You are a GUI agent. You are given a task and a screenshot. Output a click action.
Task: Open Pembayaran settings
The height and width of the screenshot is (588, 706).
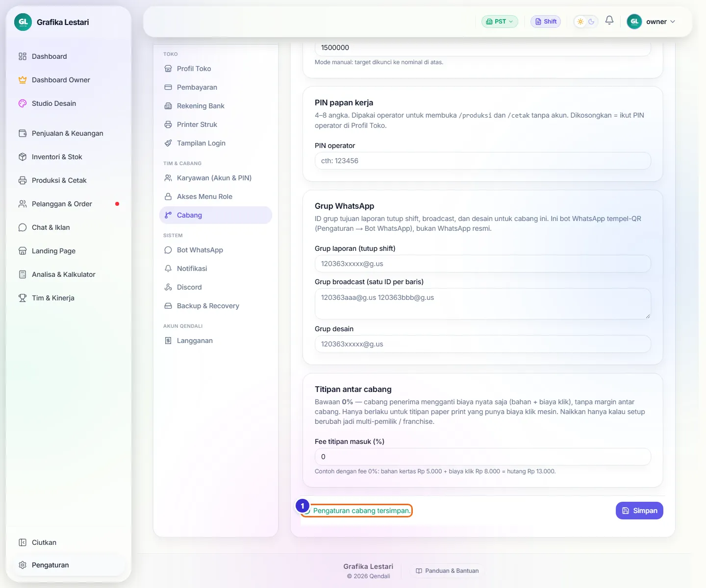(216, 87)
